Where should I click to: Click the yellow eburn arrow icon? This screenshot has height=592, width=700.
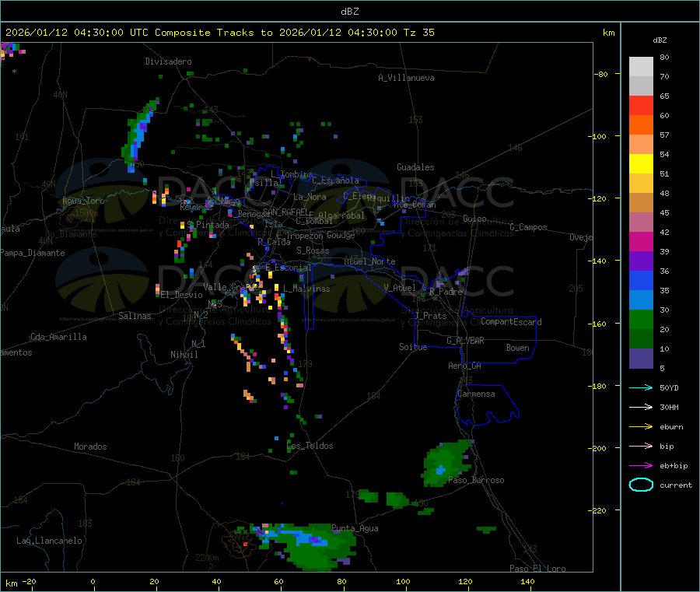641,426
